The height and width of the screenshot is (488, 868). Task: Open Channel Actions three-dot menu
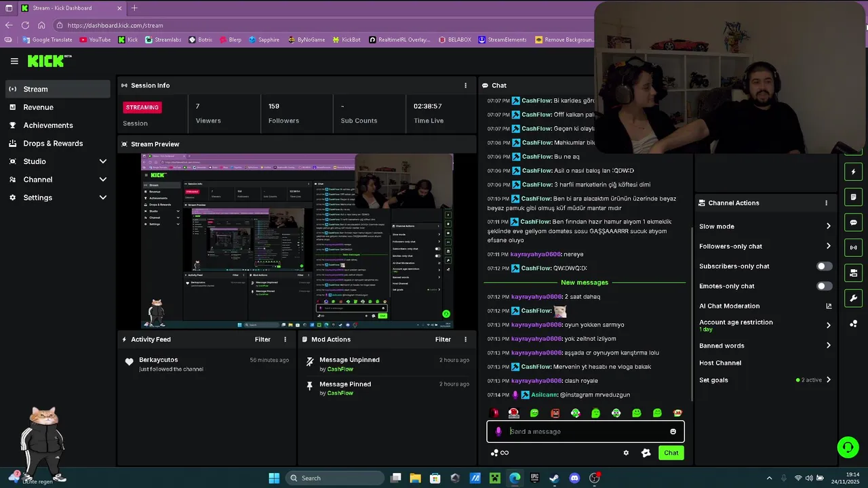tap(826, 203)
